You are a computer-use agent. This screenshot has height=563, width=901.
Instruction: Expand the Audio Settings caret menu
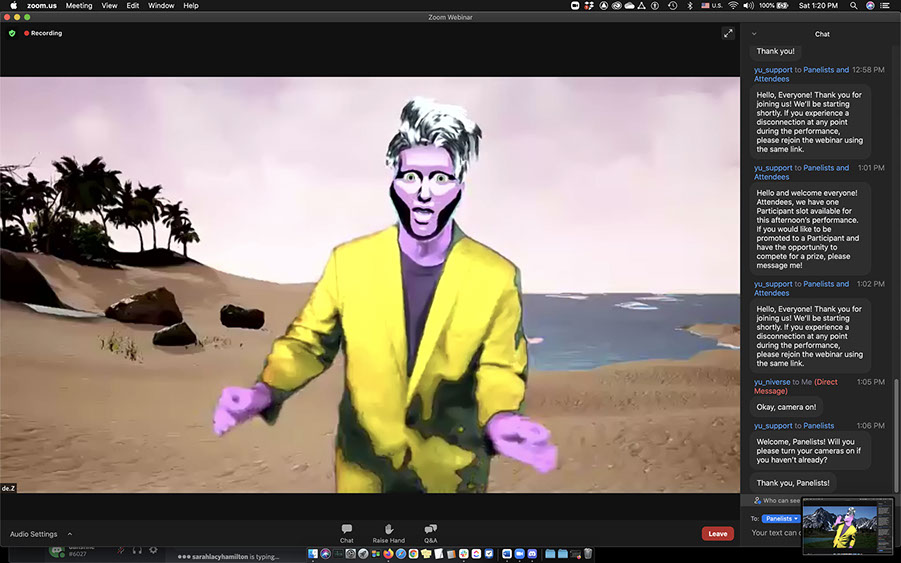coord(70,534)
